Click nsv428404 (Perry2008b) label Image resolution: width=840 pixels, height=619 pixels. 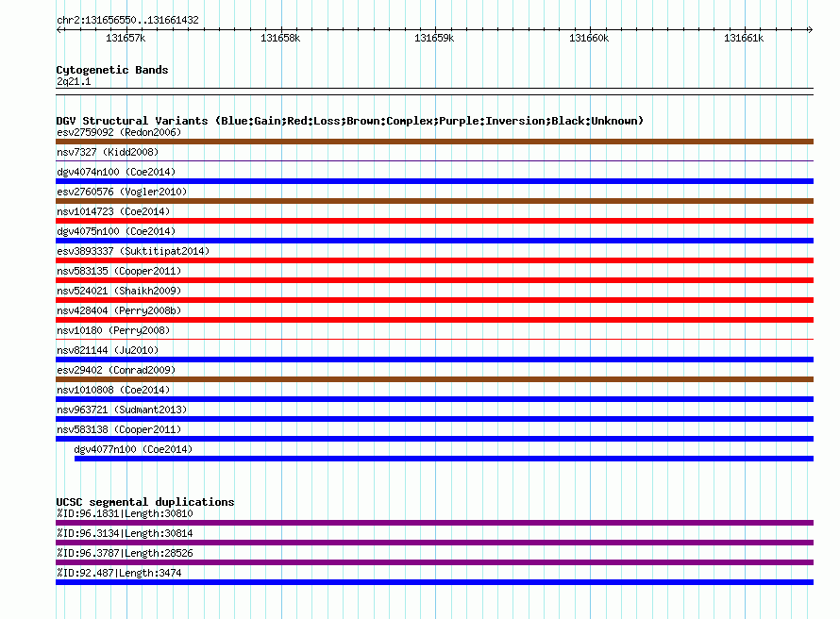(119, 310)
